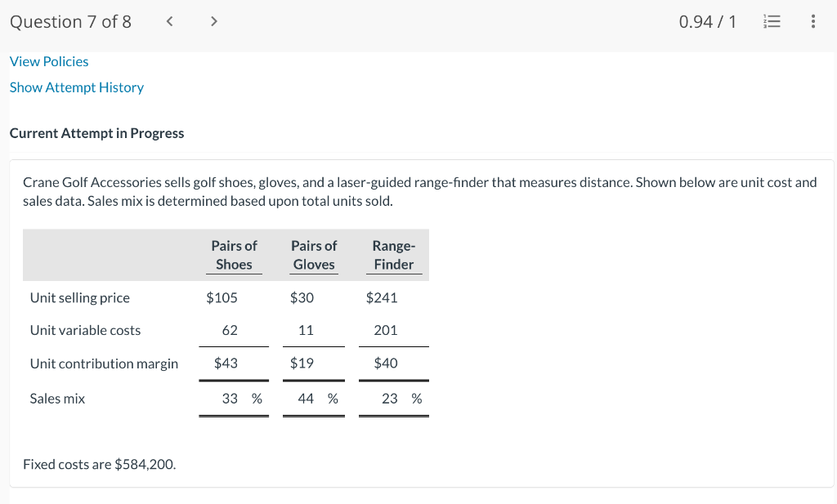The height and width of the screenshot is (504, 837).
Task: Click the Range-Finder column header
Action: pos(394,255)
